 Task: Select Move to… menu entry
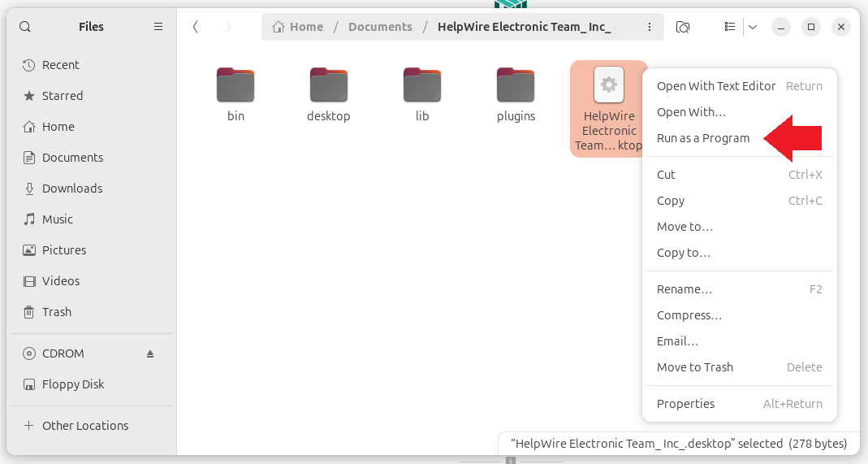click(740, 227)
